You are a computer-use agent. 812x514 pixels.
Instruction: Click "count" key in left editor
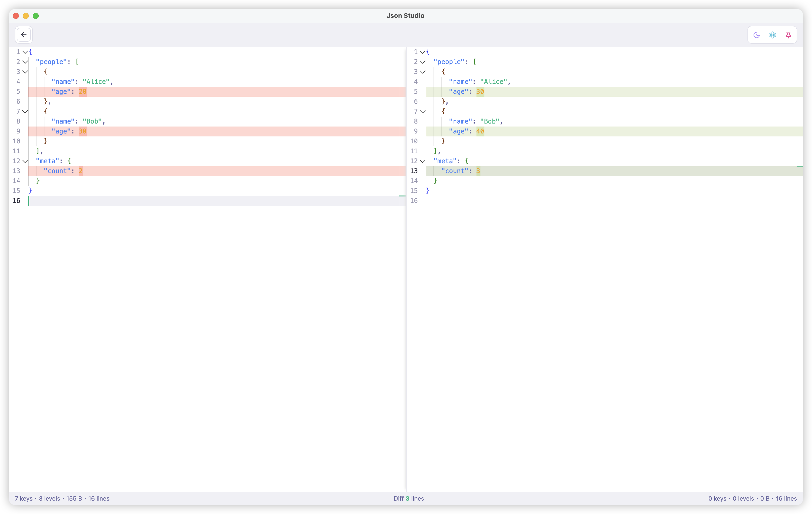click(57, 171)
